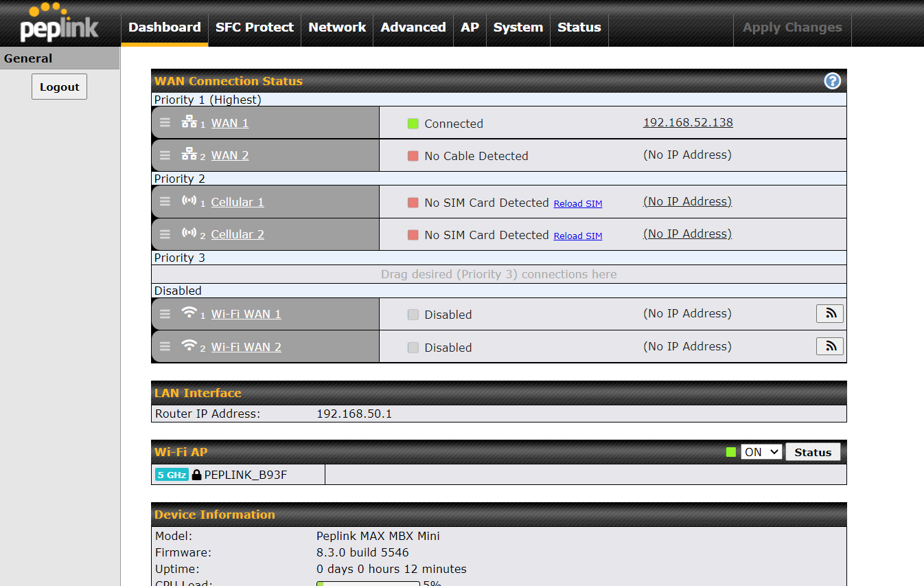The image size is (924, 586).
Task: Click the Wi-Fi WAN 1 wifi icon
Action: [x=189, y=313]
